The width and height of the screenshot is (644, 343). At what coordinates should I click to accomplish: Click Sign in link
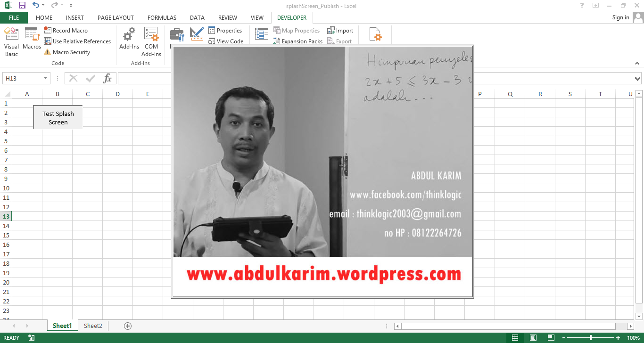click(x=620, y=17)
